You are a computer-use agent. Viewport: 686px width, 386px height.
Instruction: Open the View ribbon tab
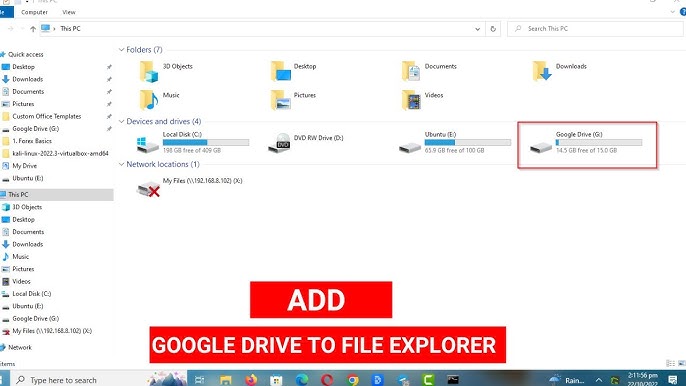click(69, 12)
